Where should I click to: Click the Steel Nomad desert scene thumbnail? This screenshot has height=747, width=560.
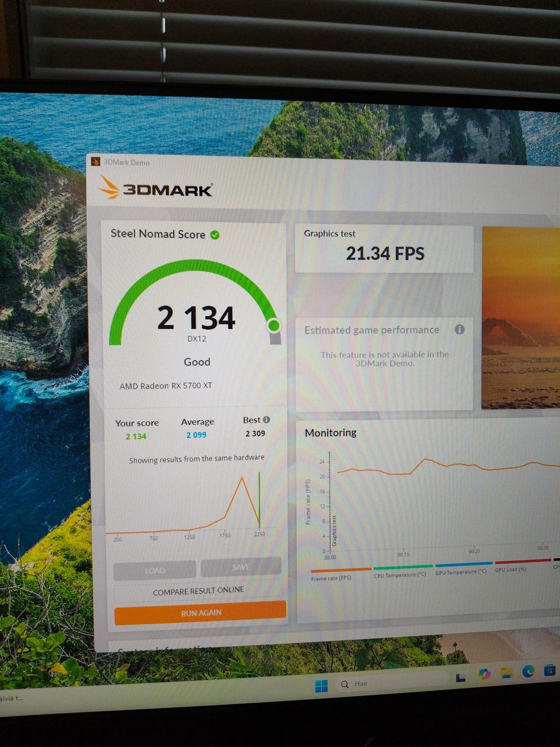pos(521,318)
